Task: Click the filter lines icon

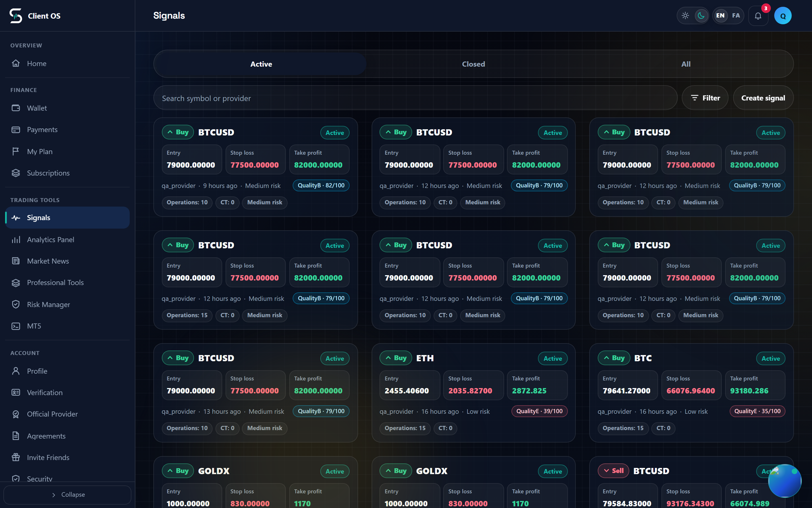Action: coord(694,98)
